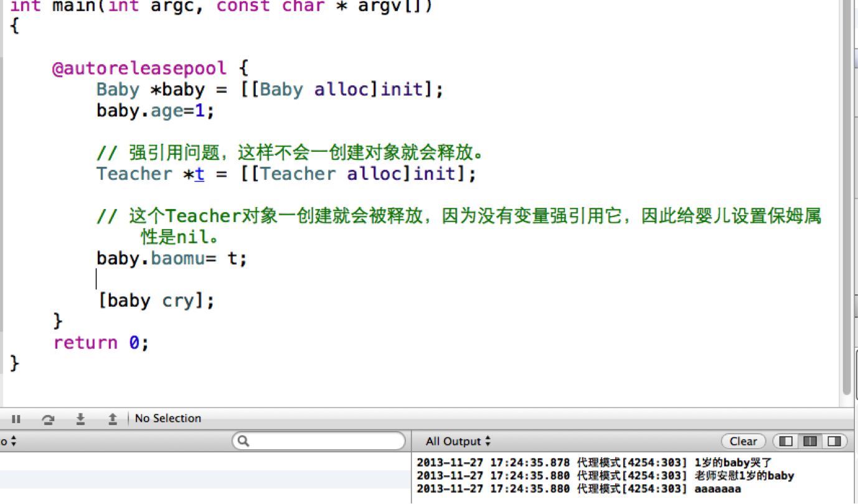Click the editor vertical scrollbar
This screenshot has height=504, width=858.
(847, 199)
